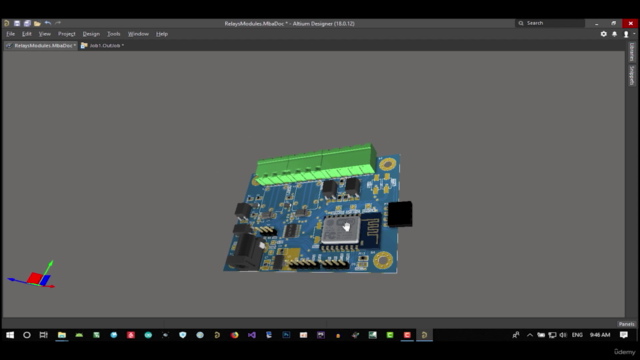Open the Project menu
This screenshot has height=360, width=640.
click(67, 34)
